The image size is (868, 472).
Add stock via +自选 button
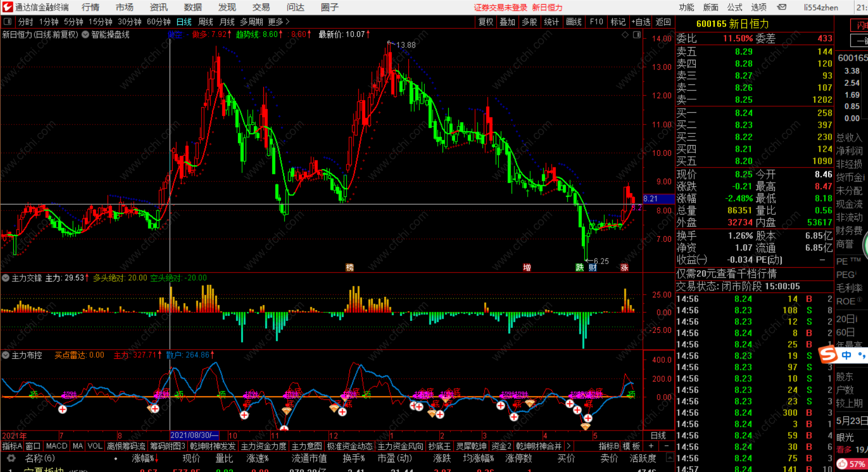click(641, 22)
